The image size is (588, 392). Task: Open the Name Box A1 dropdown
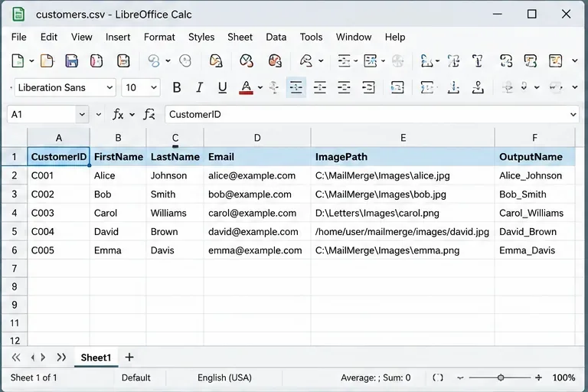coord(82,114)
